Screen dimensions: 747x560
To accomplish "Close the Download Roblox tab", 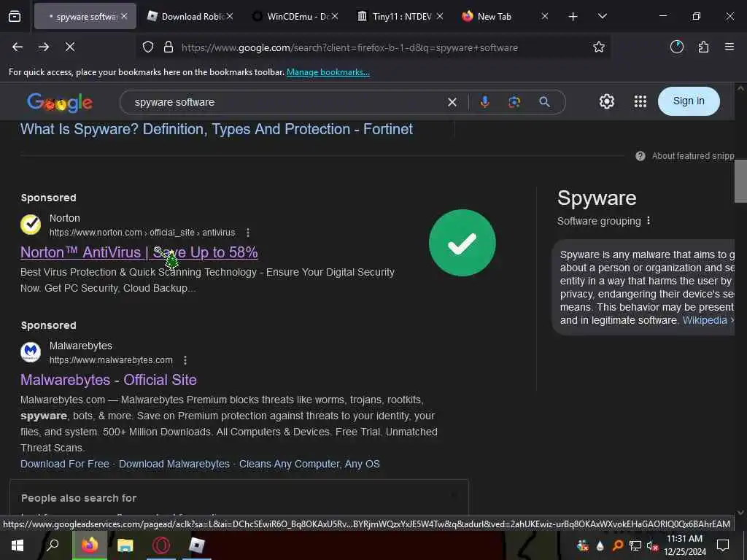I will pos(230,16).
